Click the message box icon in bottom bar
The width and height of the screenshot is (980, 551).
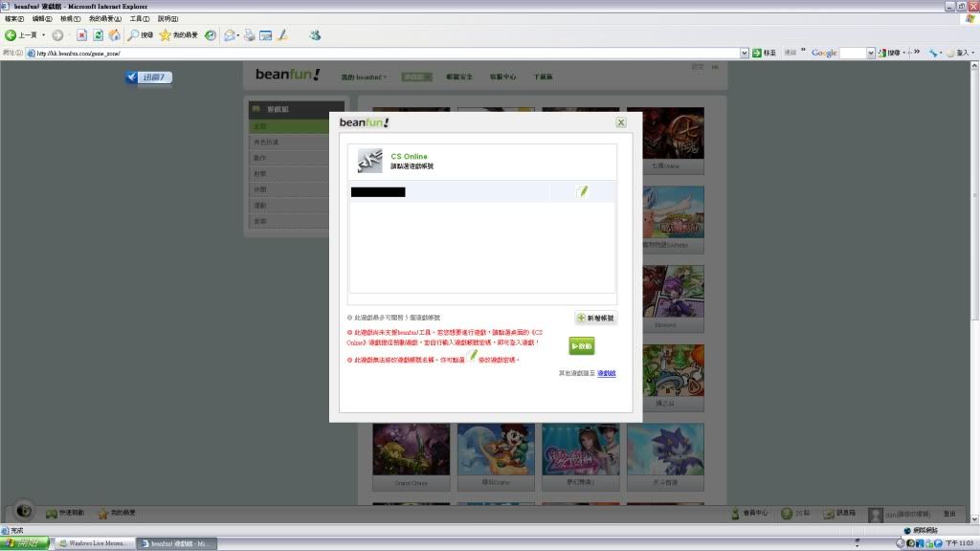click(828, 513)
